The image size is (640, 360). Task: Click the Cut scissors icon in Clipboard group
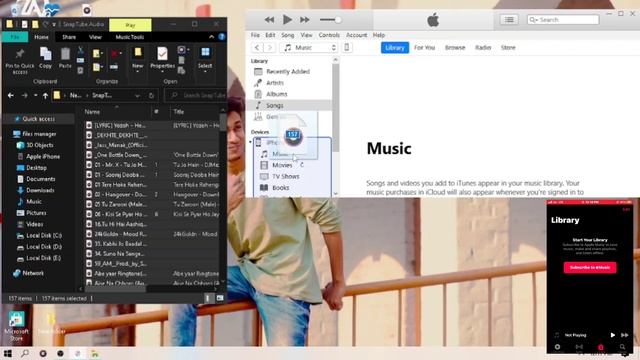click(x=81, y=50)
